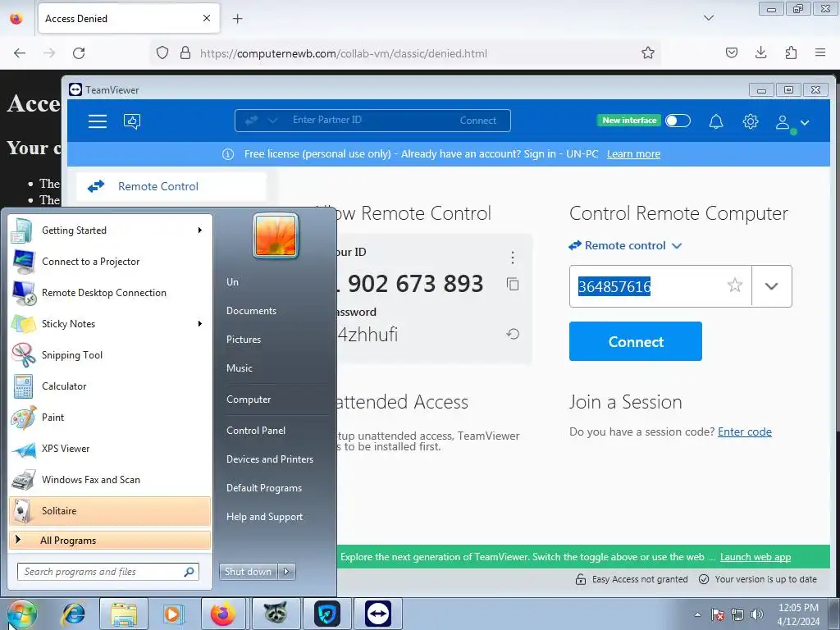
Task: Open the Your ID three-dot options
Action: pyautogui.click(x=513, y=258)
